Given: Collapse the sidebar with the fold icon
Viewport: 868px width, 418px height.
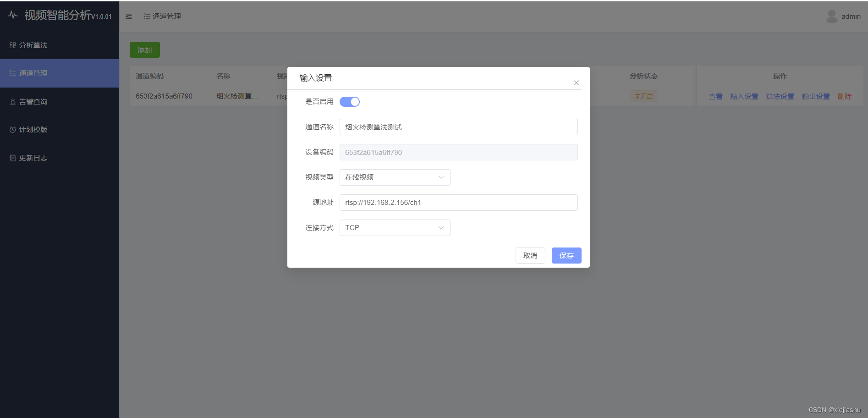Looking at the screenshot, I should click(x=129, y=16).
